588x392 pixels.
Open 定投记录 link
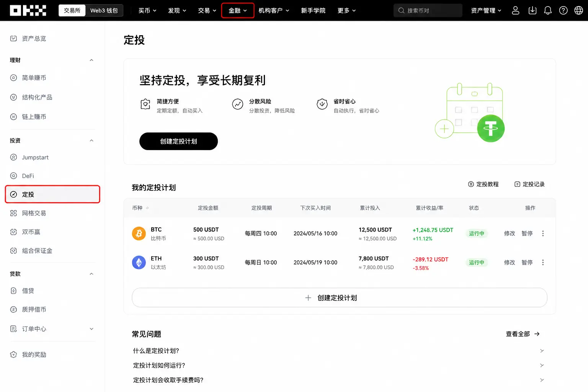pos(529,184)
